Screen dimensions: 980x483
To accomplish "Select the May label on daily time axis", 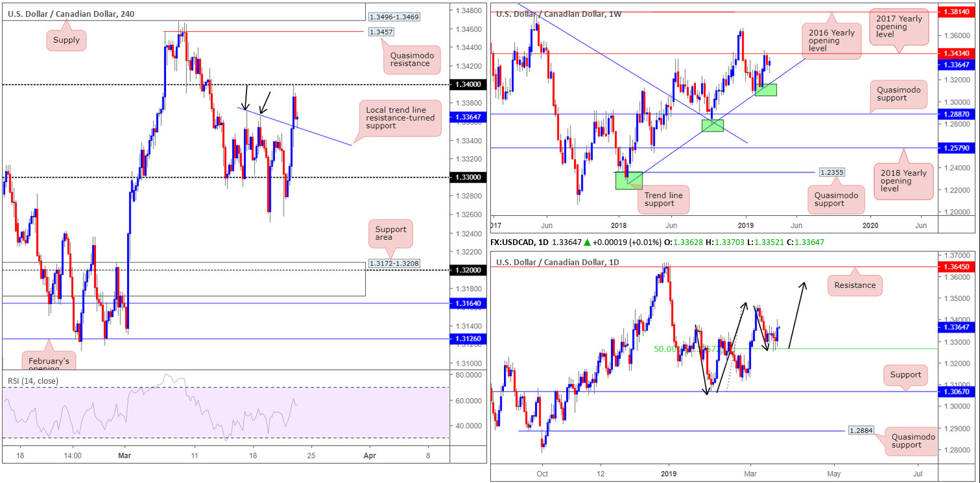I will (x=833, y=474).
